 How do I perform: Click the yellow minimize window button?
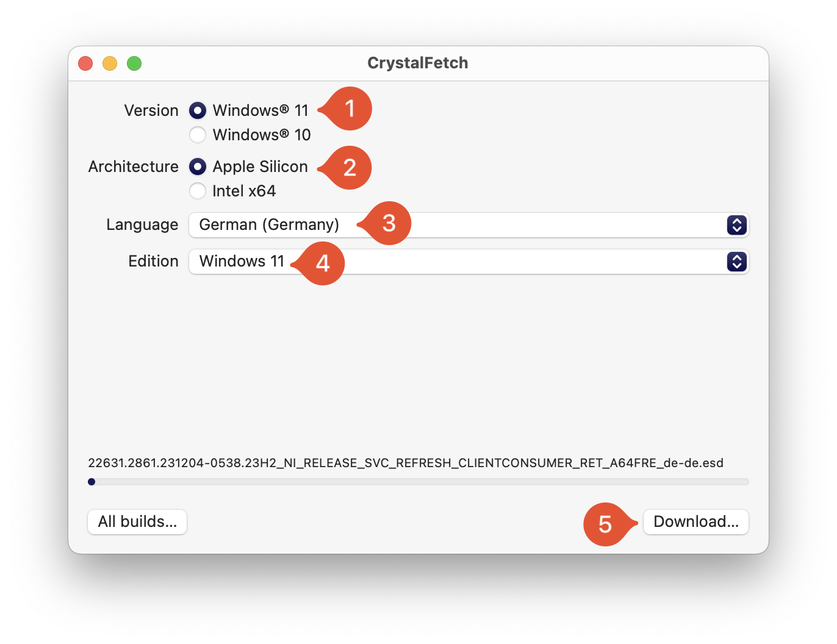[110, 63]
